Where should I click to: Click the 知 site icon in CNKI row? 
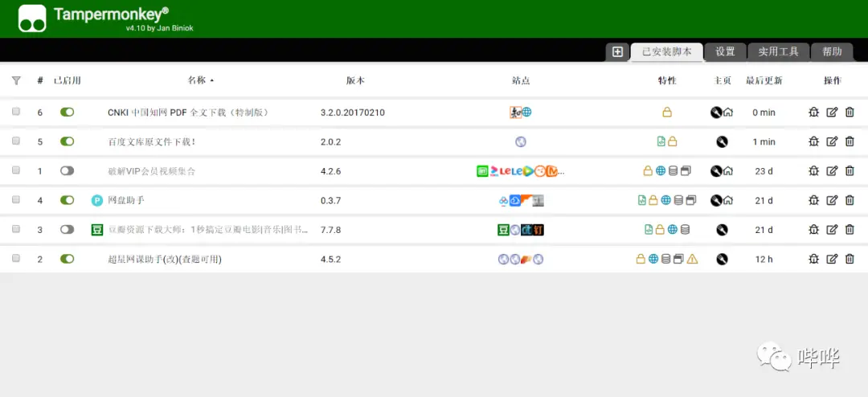click(x=515, y=113)
